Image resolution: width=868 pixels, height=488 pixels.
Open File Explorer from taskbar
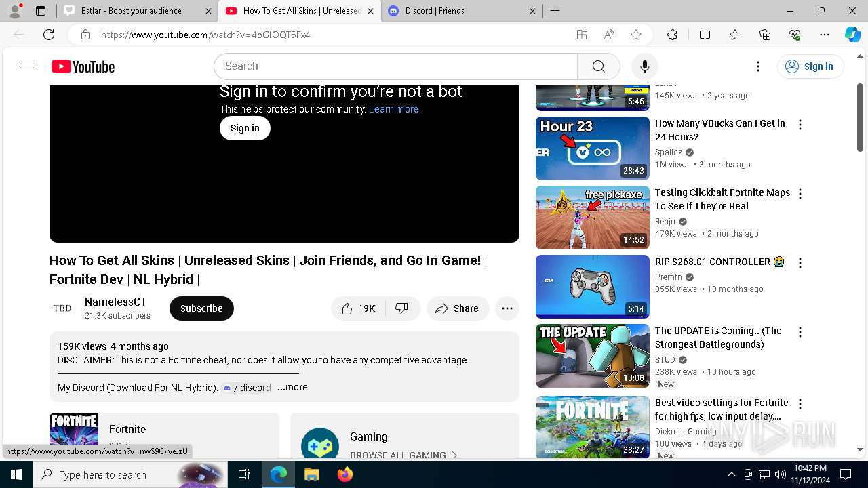(311, 474)
